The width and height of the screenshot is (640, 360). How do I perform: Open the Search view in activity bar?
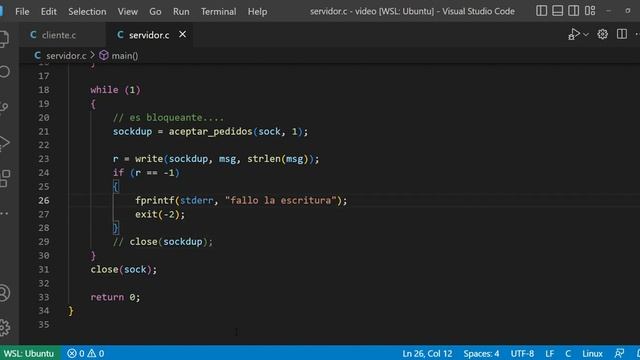(x=5, y=72)
